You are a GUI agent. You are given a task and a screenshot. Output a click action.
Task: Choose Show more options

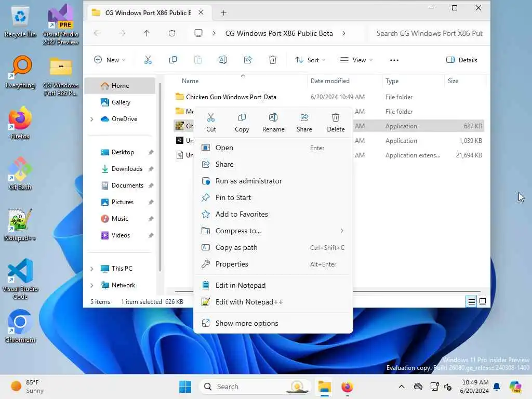pyautogui.click(x=273, y=324)
